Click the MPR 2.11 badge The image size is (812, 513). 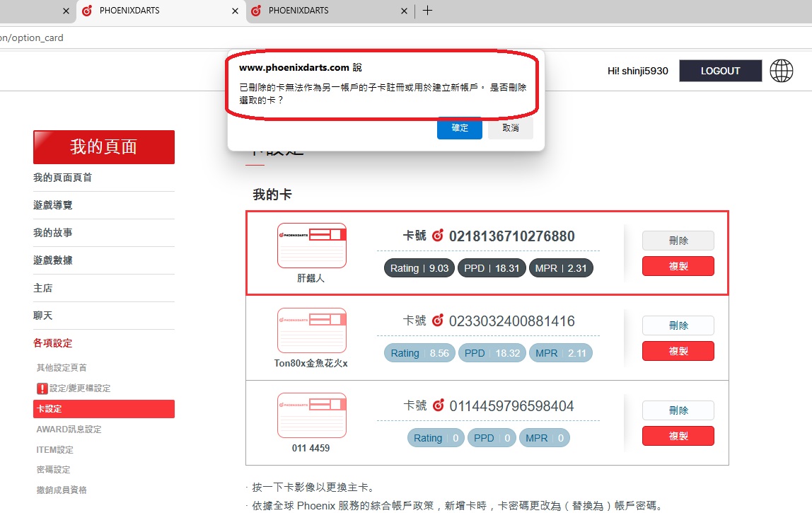561,353
